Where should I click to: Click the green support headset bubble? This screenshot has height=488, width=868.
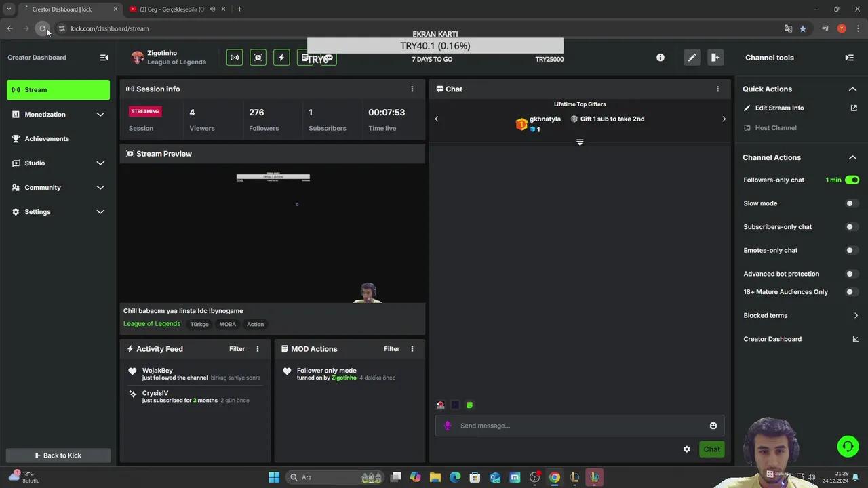(x=847, y=446)
